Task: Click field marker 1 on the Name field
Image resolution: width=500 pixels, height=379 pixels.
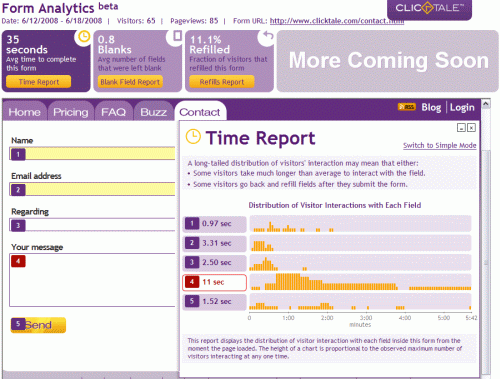Action: click(18, 154)
